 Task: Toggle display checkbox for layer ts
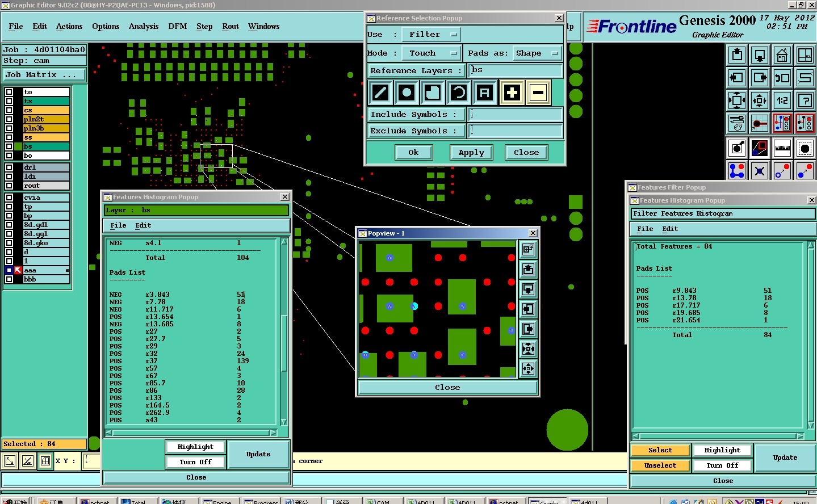click(x=9, y=101)
